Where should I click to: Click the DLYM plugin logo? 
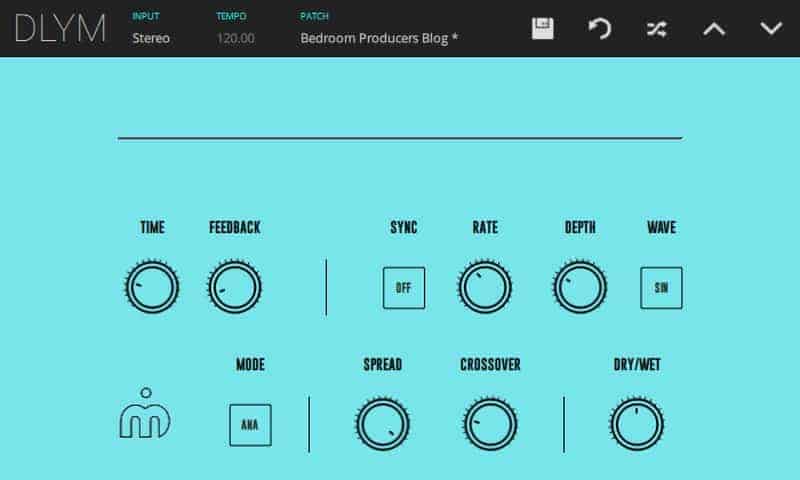click(60, 28)
